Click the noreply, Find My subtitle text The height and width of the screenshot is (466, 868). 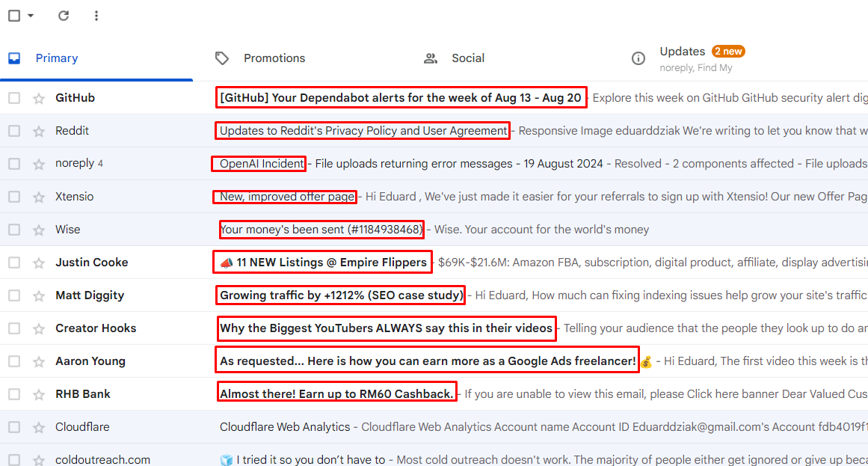coord(696,67)
